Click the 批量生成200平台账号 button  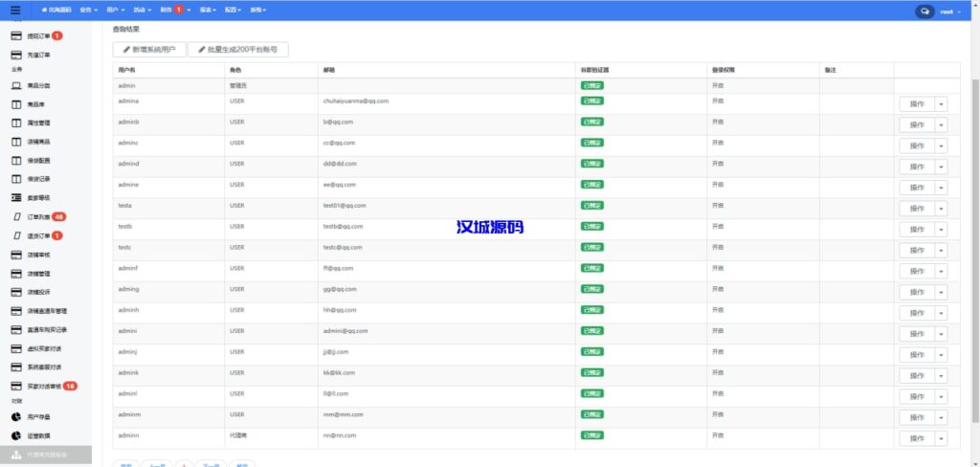237,49
